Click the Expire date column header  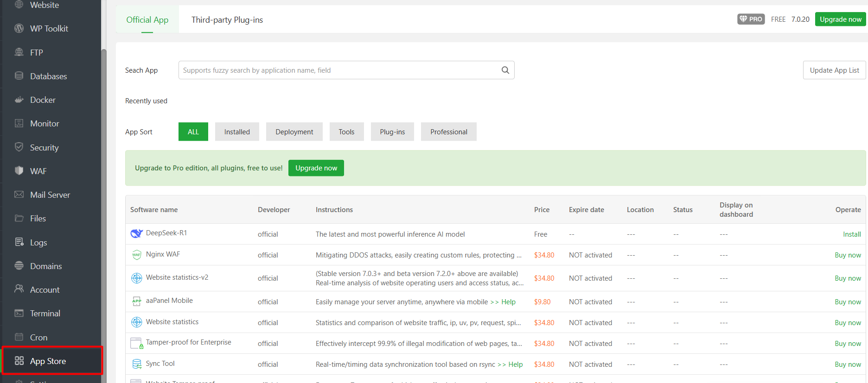(x=587, y=210)
